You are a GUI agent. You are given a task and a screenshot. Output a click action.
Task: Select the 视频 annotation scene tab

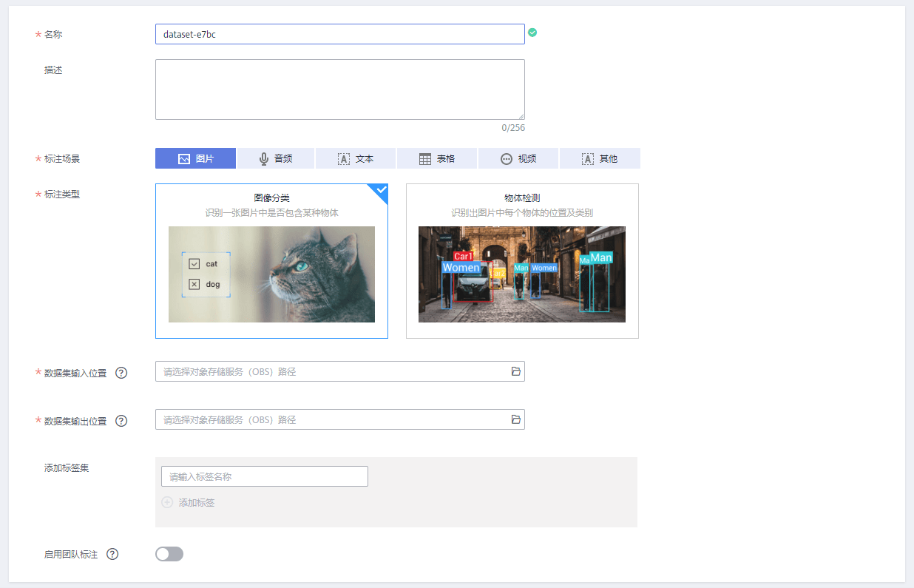(x=518, y=158)
